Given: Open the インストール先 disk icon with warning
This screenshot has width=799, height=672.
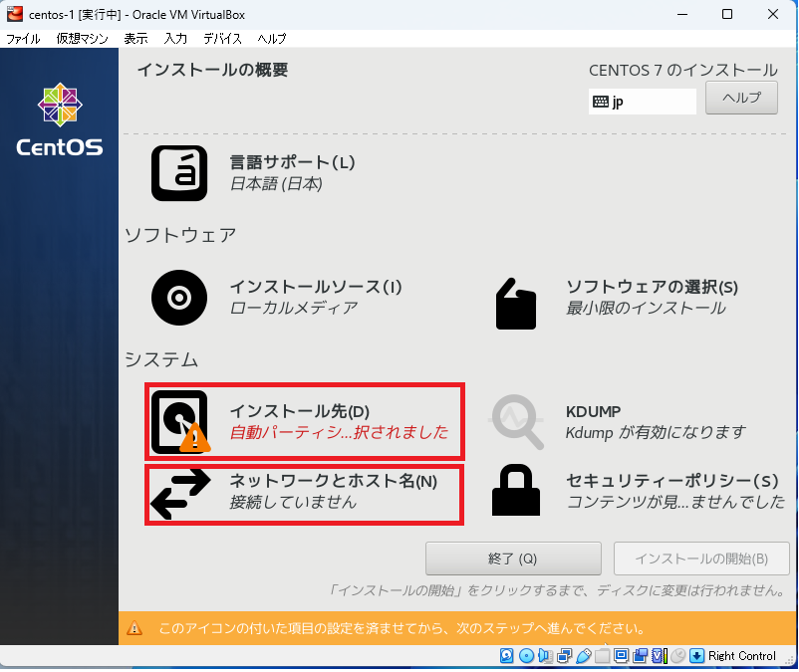Looking at the screenshot, I should (180, 421).
